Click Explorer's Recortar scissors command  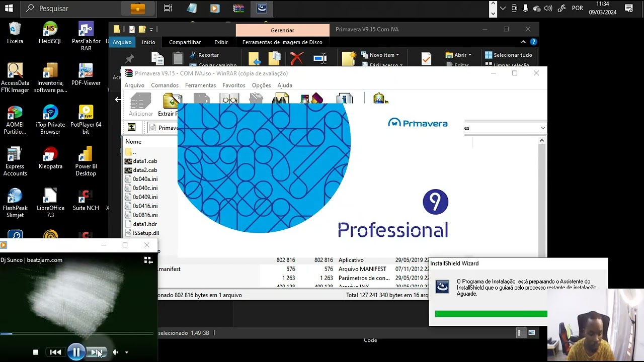coord(204,55)
